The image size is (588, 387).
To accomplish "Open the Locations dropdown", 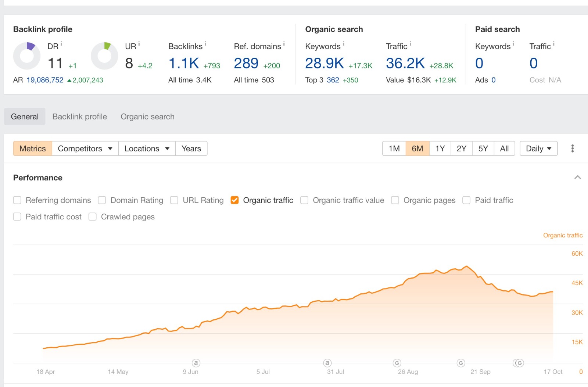I will 147,148.
